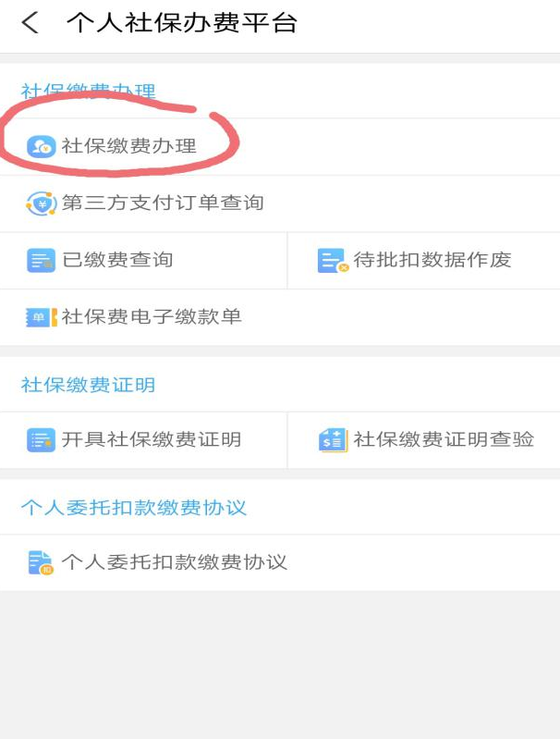The image size is (560, 739).
Task: Tap the 社保缴费证明查验 receipt icon
Action: point(333,439)
